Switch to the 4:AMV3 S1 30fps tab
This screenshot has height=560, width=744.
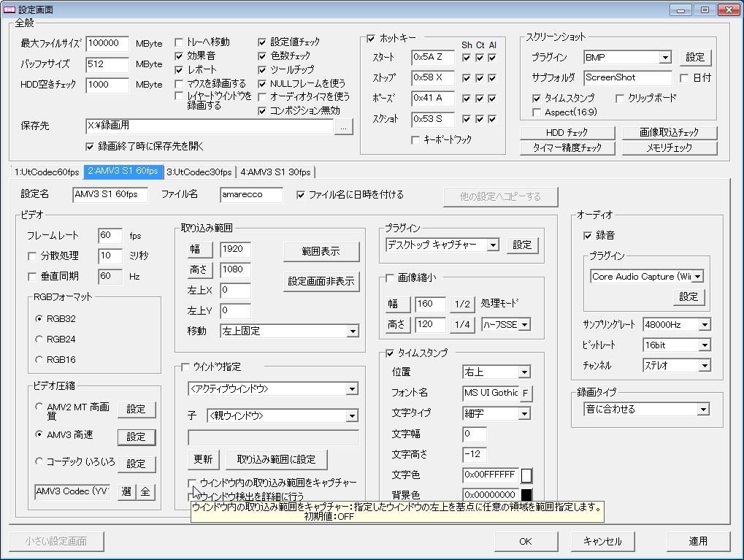click(276, 172)
